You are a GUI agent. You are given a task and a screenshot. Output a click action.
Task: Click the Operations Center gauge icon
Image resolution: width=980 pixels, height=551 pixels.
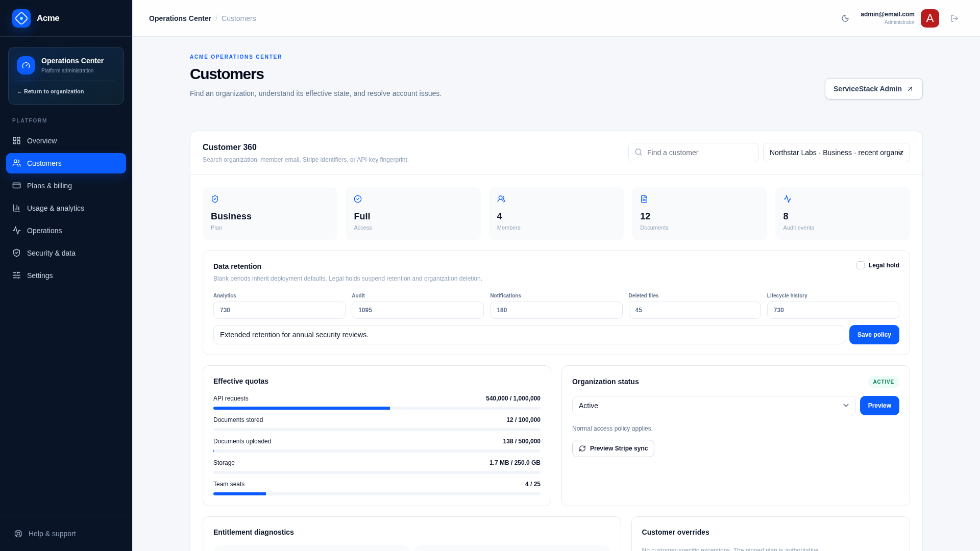click(26, 65)
